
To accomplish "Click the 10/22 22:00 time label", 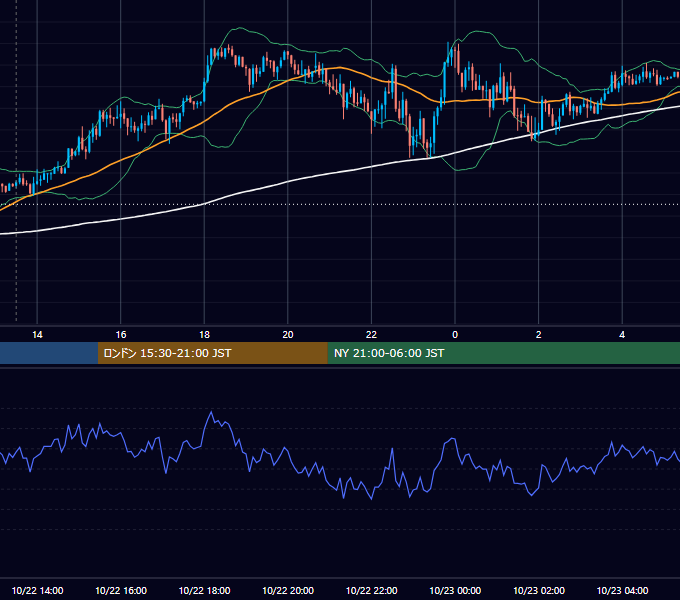I will click(372, 590).
